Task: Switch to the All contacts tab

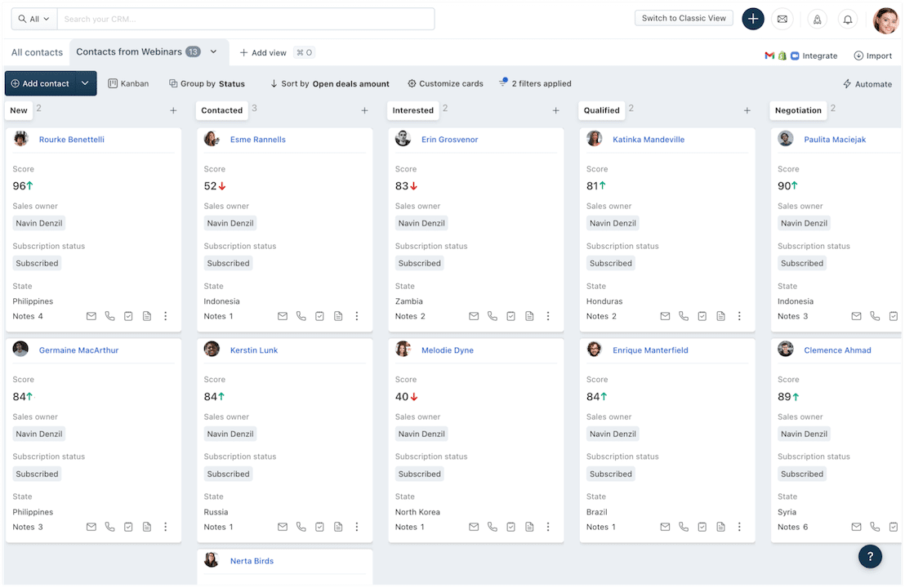Action: 36,51
